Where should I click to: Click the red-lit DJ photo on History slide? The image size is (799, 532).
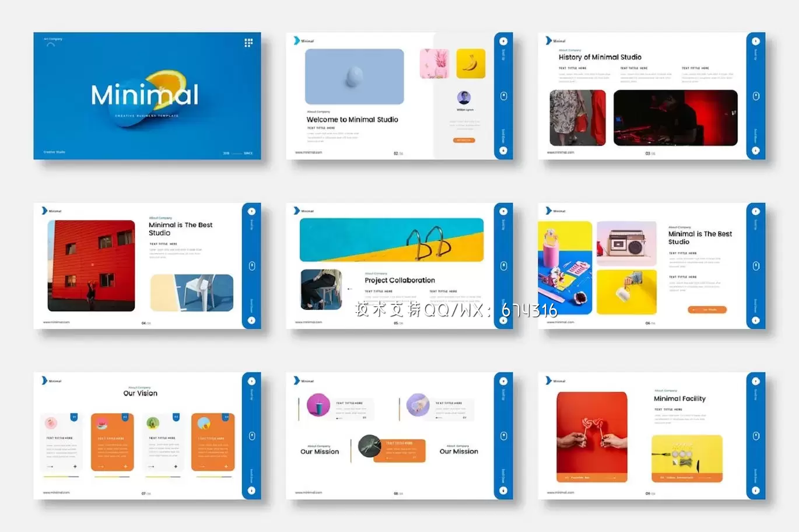tap(675, 118)
